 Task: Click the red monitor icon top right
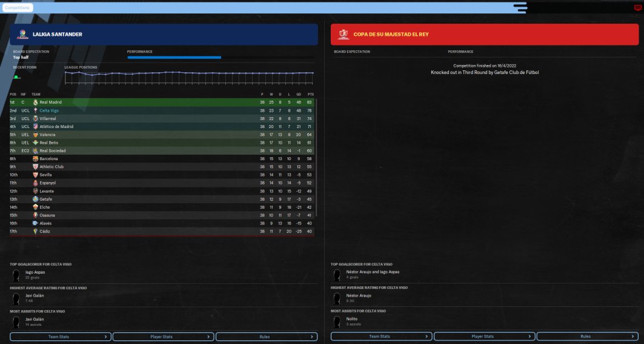pos(637,7)
